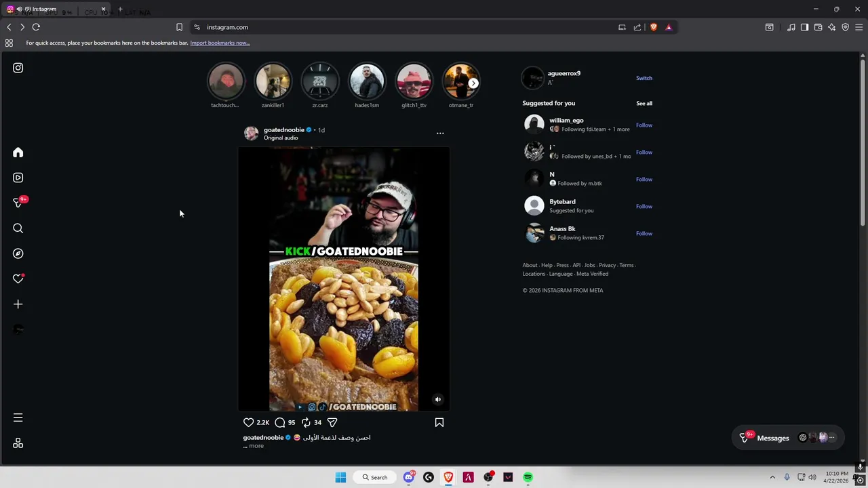Image resolution: width=868 pixels, height=488 pixels.
Task: Click See all suggestions
Action: [x=644, y=104]
